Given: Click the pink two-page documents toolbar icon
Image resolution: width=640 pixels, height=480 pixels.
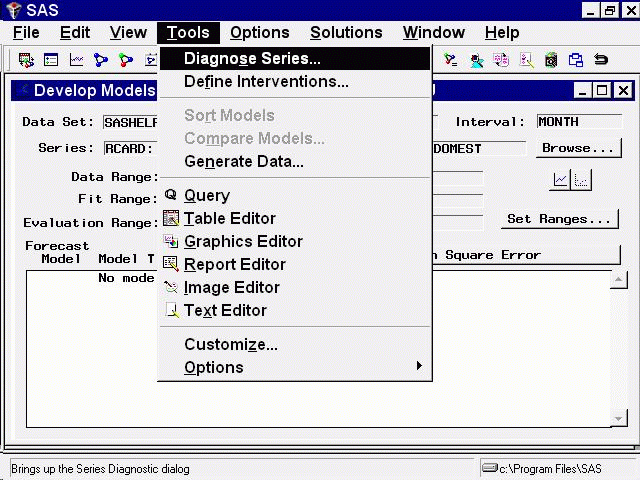Looking at the screenshot, I should click(x=501, y=60).
